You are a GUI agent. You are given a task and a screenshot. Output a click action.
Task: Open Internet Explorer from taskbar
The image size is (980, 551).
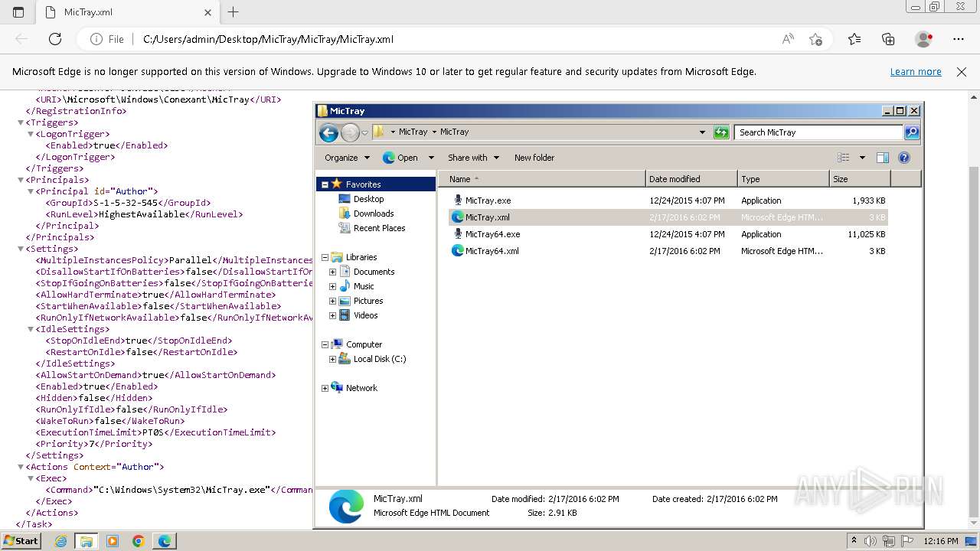60,541
